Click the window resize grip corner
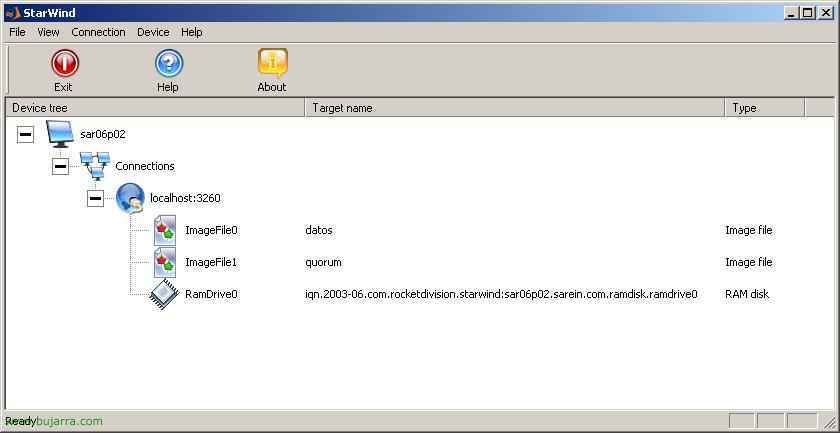 coord(828,421)
